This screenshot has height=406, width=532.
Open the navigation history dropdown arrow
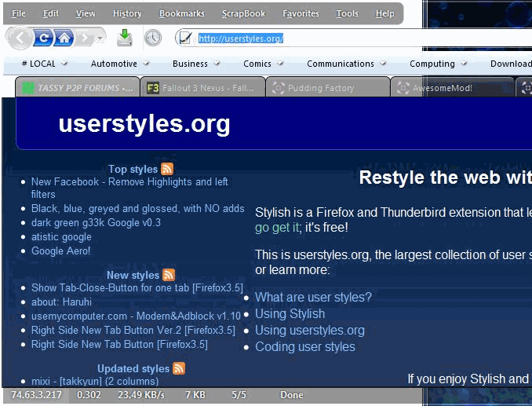pyautogui.click(x=100, y=38)
